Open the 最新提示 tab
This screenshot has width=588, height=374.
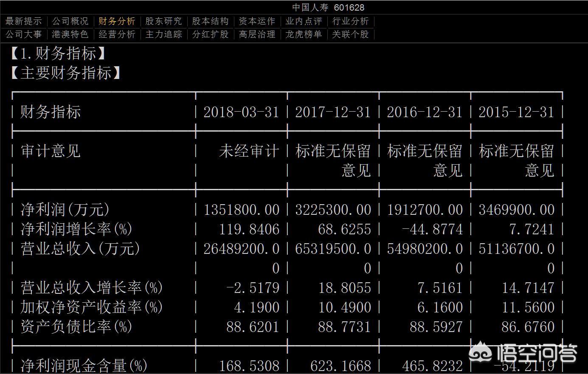point(23,21)
